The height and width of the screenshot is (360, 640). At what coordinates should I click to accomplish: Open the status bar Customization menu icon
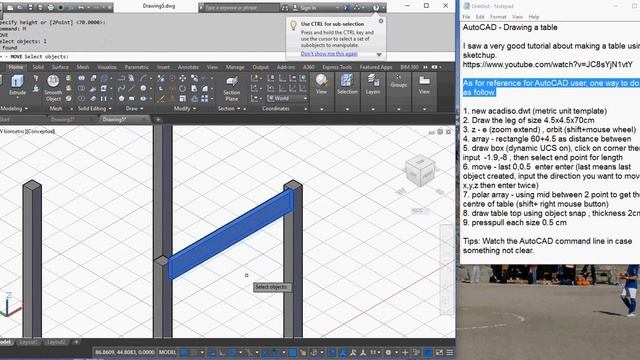click(449, 352)
